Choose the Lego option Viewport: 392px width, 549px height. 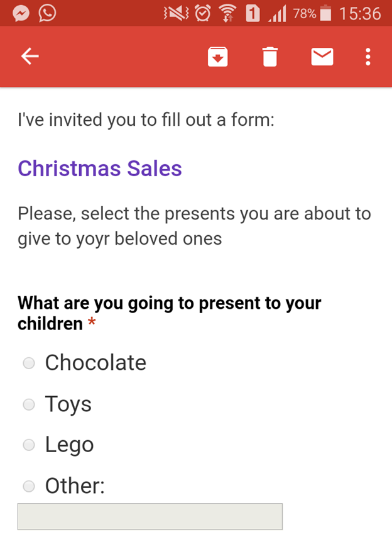28,445
